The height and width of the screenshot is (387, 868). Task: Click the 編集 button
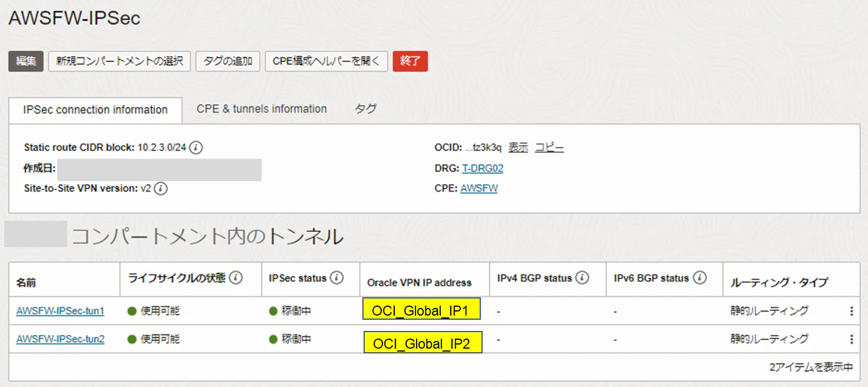26,61
